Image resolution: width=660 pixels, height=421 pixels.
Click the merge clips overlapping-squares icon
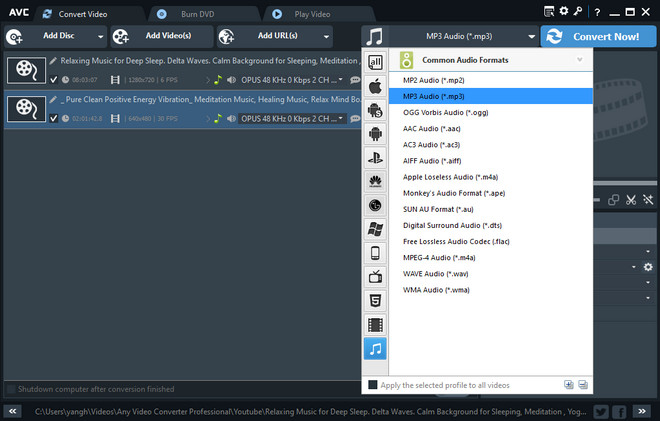point(613,200)
